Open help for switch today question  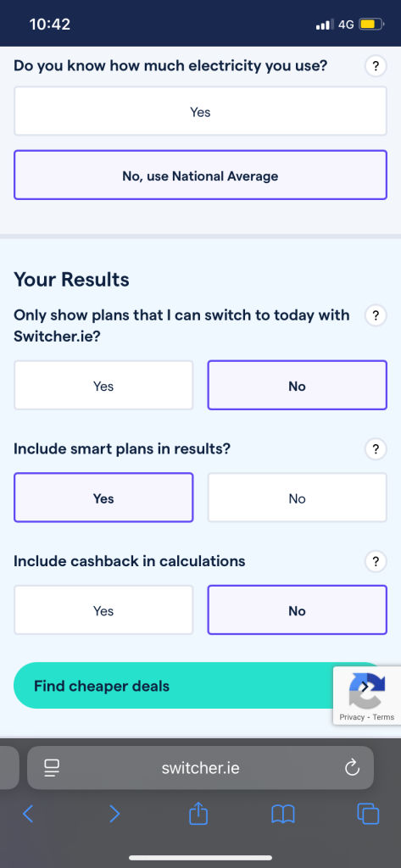(376, 315)
